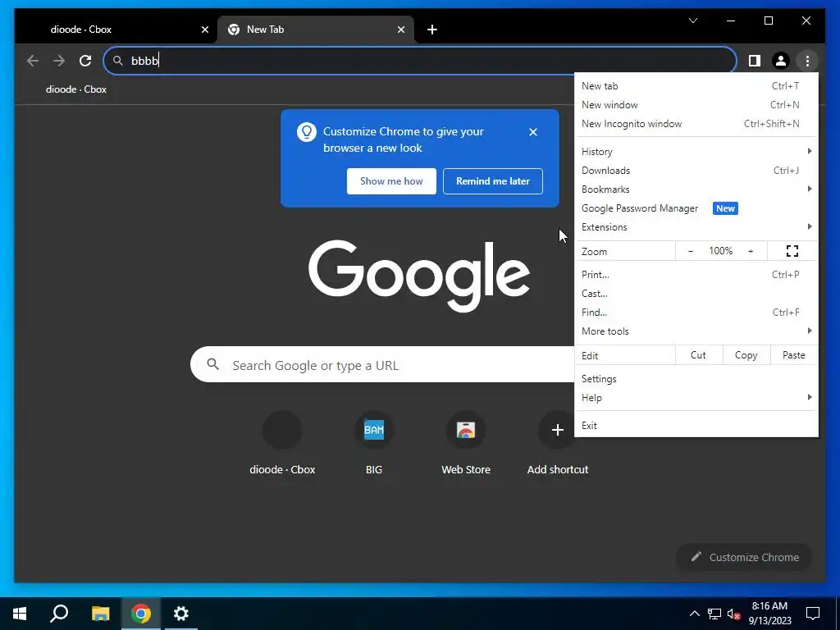
Task: Click the browser Back arrow
Action: point(33,61)
